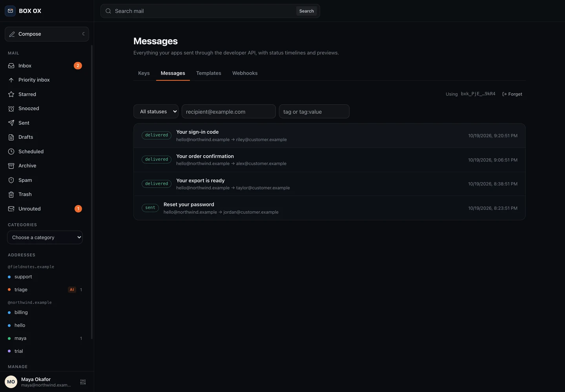
Task: Click the recipient email filter field
Action: pos(229,112)
